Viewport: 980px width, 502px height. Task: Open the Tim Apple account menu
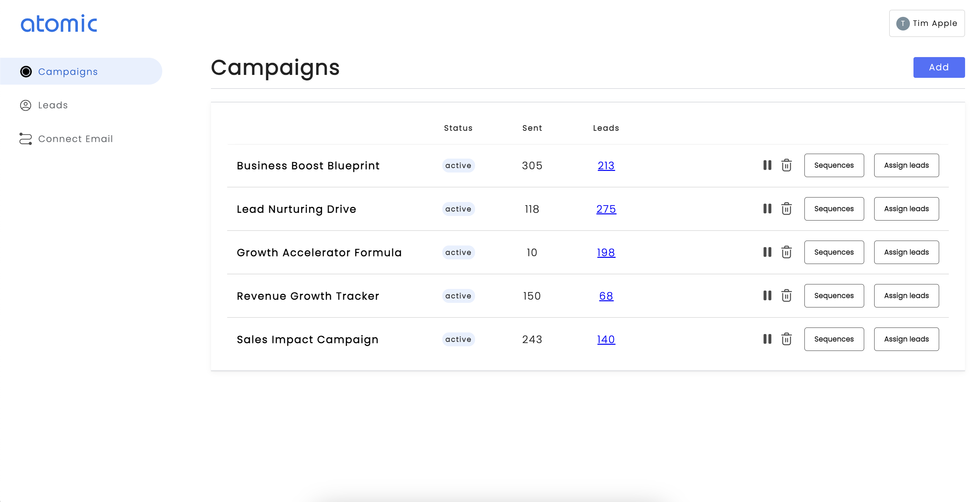click(927, 23)
